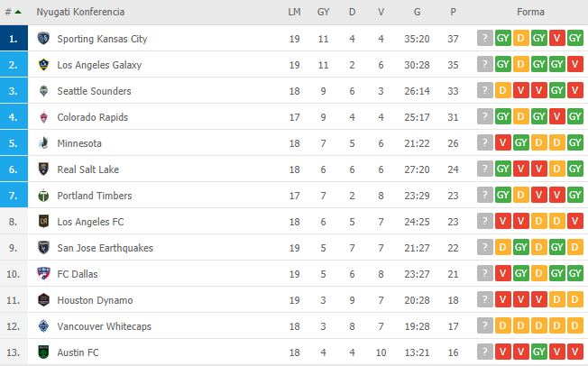Viewport: 588px width, 366px height.
Task: Open the Real Salt Lake team link
Action: [x=87, y=169]
